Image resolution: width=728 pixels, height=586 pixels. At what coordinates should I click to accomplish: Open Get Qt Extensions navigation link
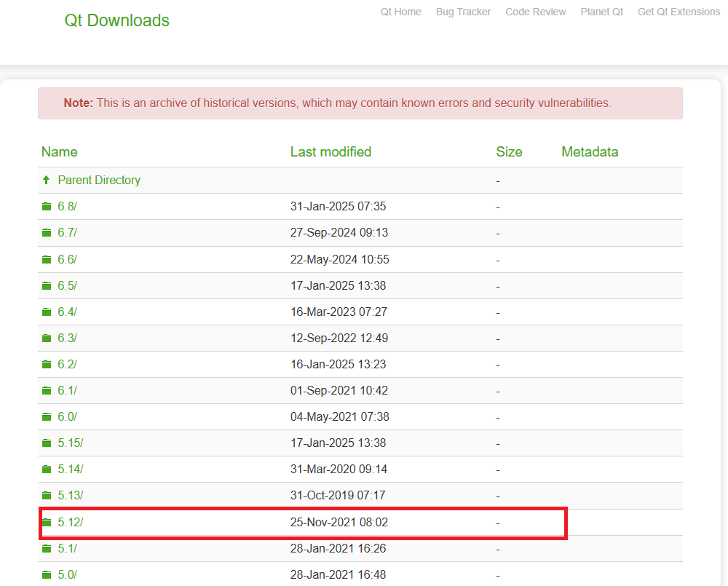(x=678, y=12)
